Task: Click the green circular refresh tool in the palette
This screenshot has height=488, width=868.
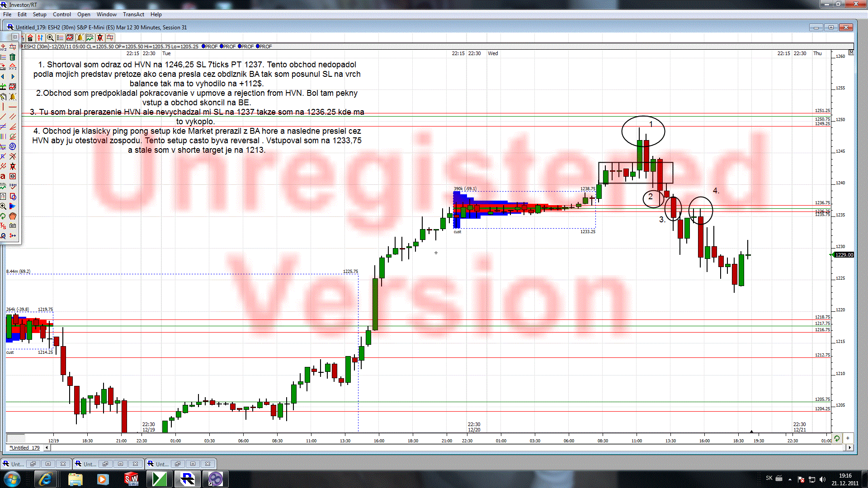Action: 3,216
